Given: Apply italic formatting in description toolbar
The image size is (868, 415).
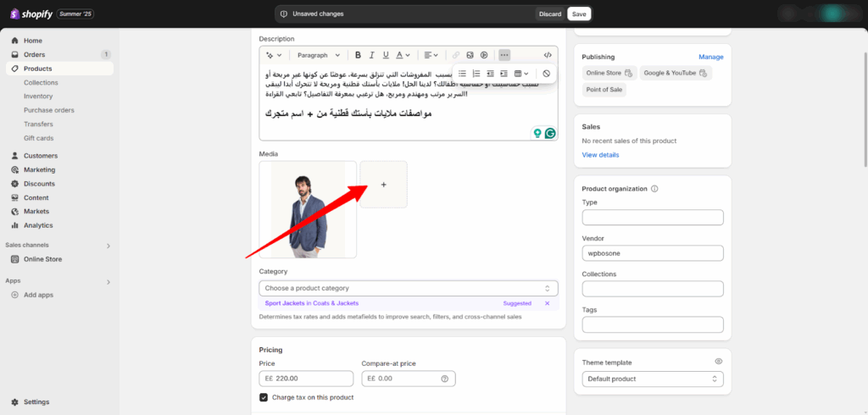Looking at the screenshot, I should point(372,55).
